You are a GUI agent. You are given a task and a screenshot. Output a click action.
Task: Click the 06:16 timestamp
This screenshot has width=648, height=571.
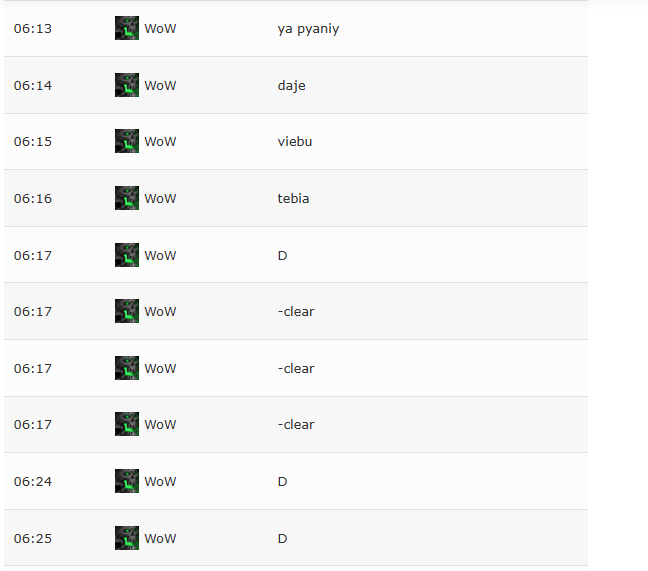pos(33,198)
